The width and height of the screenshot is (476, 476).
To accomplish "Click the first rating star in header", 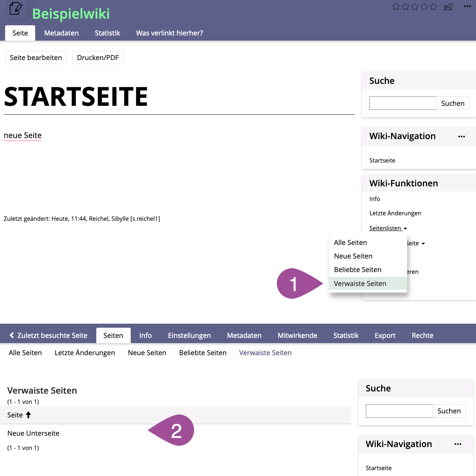I will click(x=396, y=7).
